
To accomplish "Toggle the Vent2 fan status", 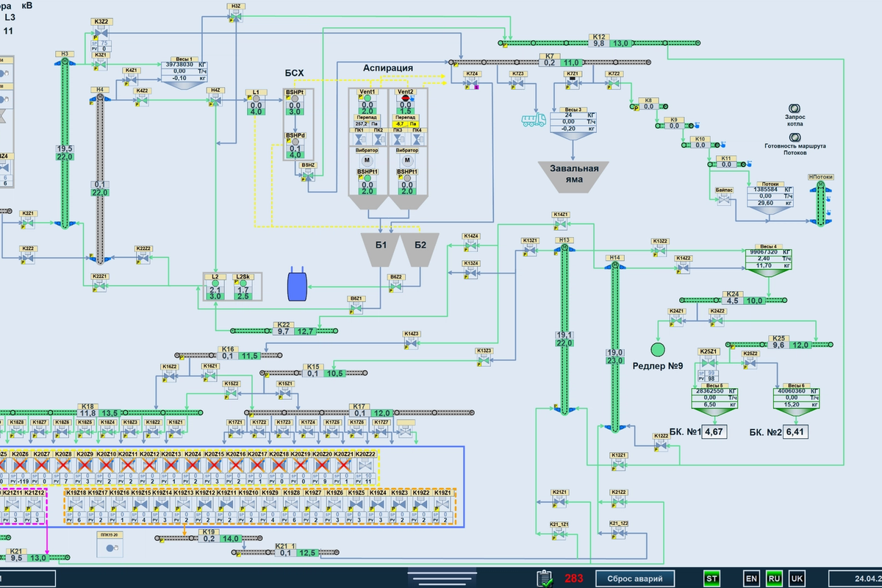I will 405,98.
